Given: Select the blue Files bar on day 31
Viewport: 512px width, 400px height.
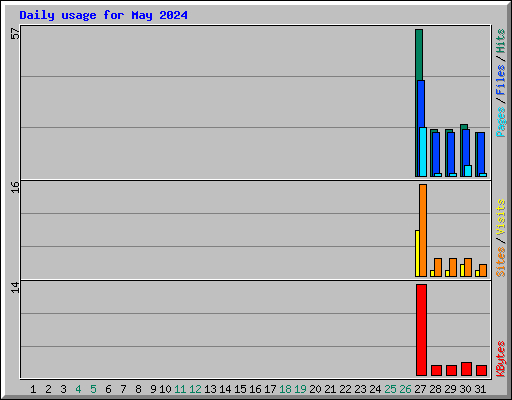Looking at the screenshot, I should pos(481,153).
